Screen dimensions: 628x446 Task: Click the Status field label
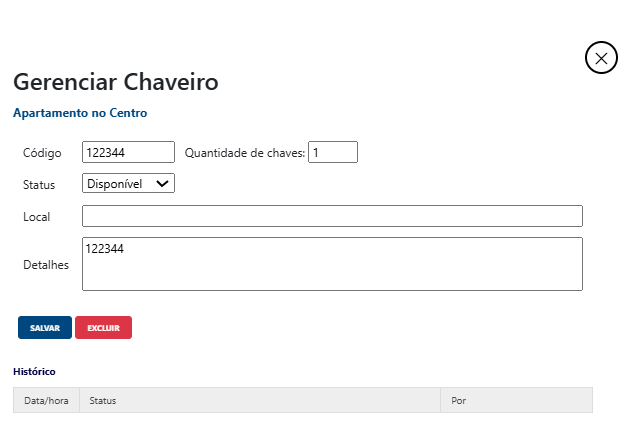39,184
